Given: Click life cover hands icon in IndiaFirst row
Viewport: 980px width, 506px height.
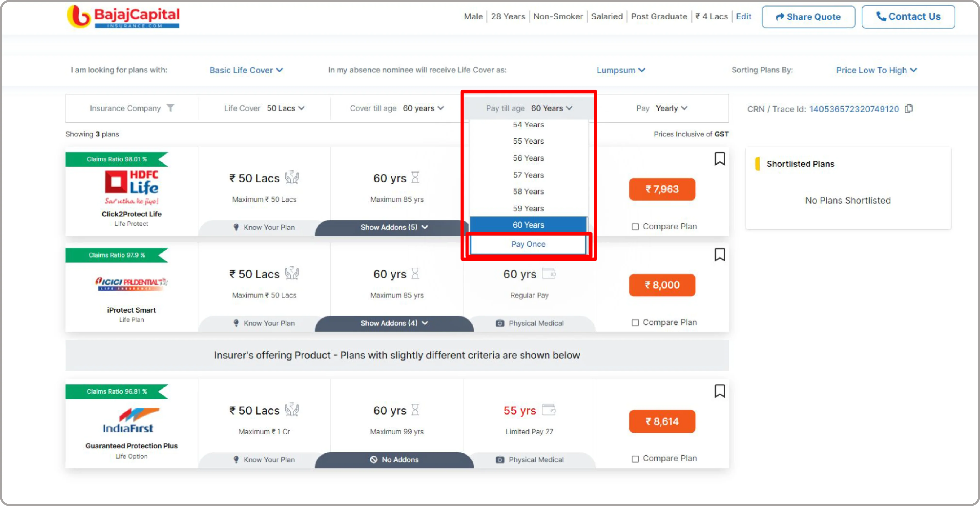Looking at the screenshot, I should coord(292,410).
